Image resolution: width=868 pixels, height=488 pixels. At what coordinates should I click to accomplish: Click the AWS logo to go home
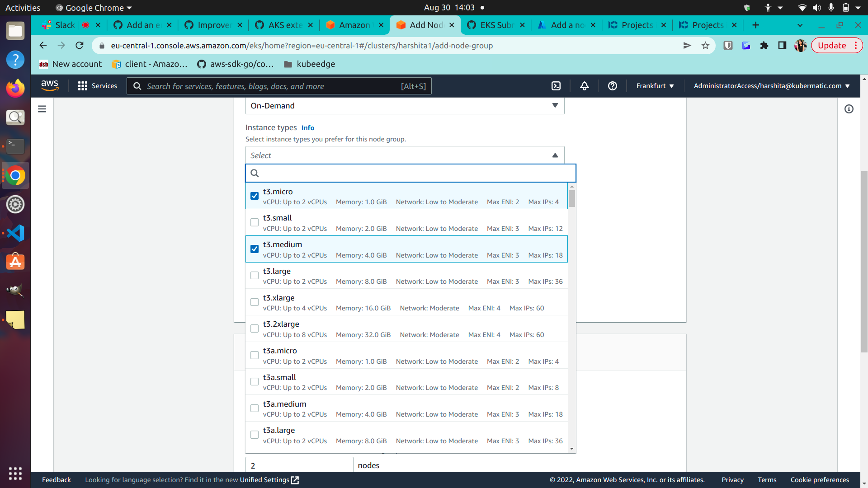pyautogui.click(x=50, y=86)
